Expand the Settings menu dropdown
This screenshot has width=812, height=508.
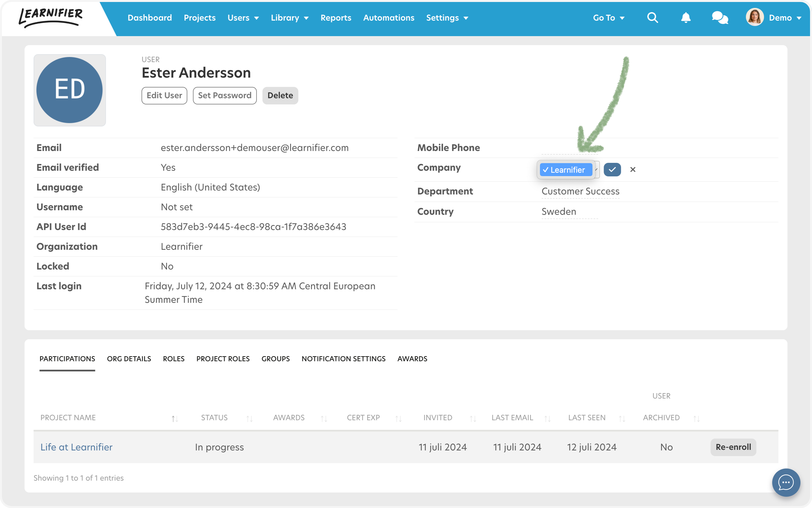(x=447, y=18)
